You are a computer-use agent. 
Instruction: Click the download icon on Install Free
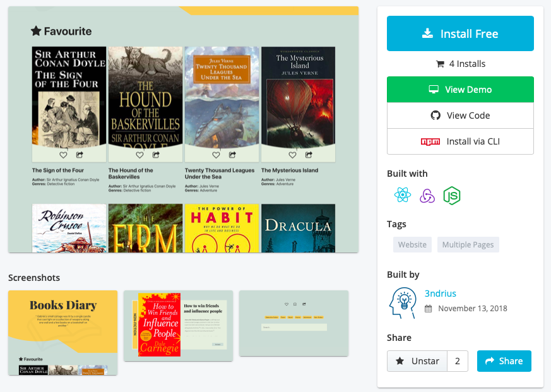(427, 33)
